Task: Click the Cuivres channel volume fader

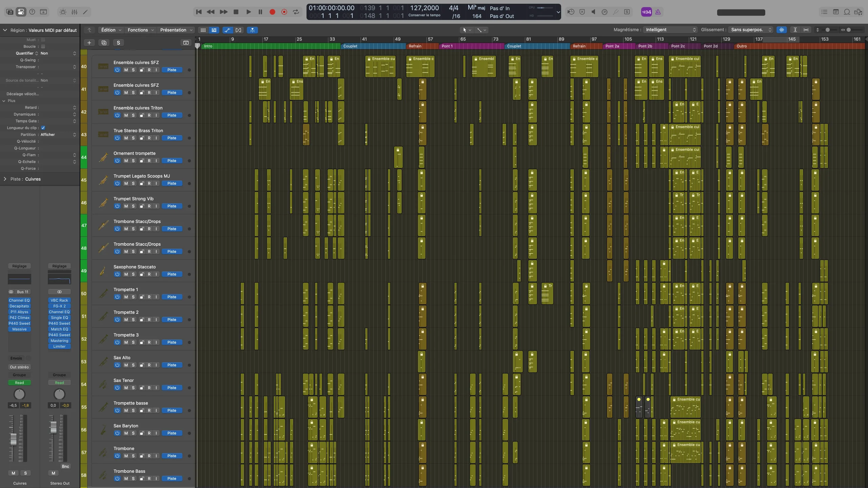Action: [x=13, y=439]
